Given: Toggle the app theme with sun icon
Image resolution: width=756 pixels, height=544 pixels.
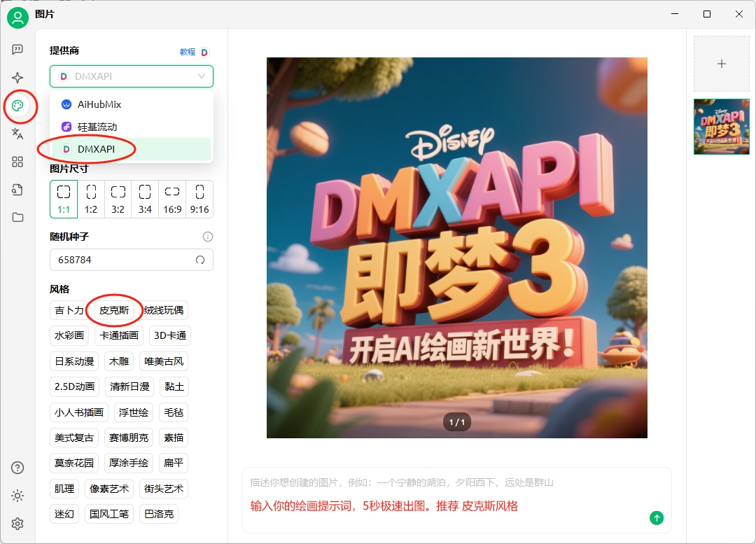Looking at the screenshot, I should point(17,496).
